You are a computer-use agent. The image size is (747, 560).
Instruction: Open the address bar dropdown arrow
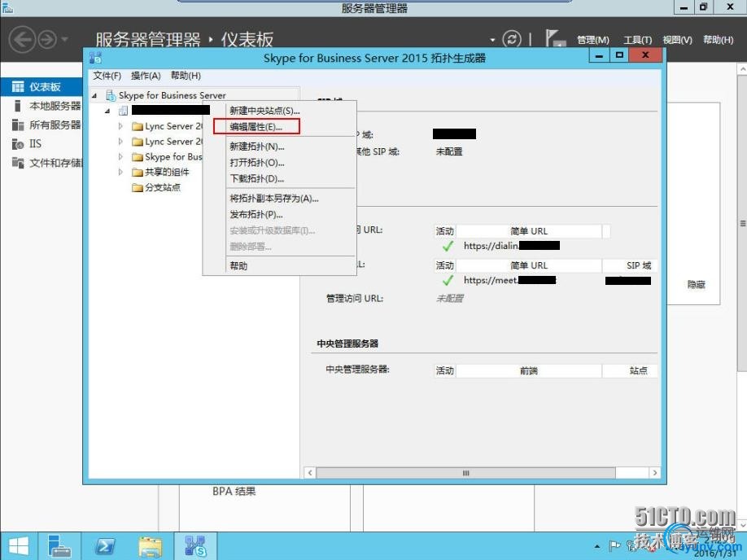[492, 40]
